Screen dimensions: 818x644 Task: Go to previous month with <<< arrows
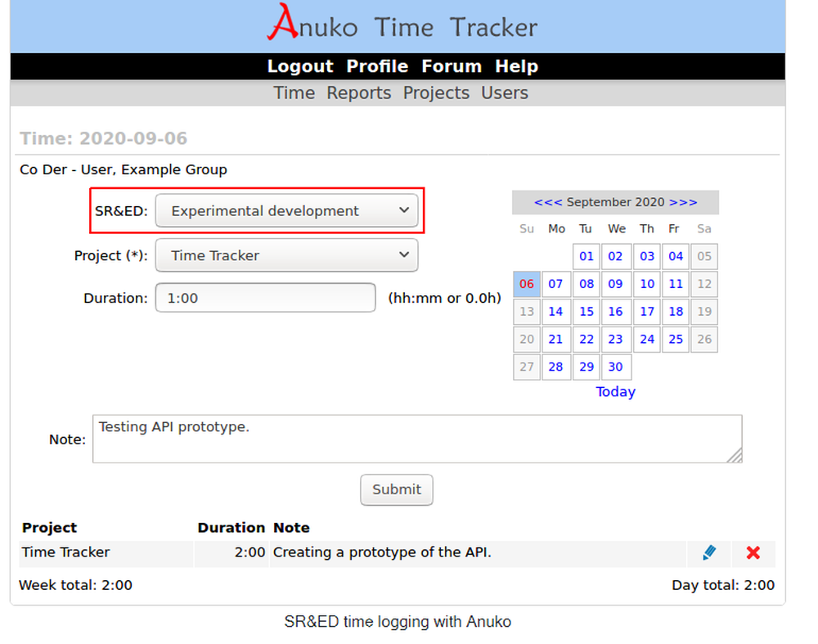[548, 202]
